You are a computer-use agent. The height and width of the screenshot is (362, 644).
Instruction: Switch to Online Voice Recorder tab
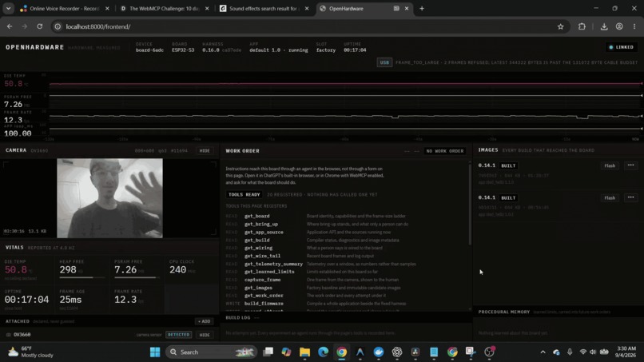[65, 8]
